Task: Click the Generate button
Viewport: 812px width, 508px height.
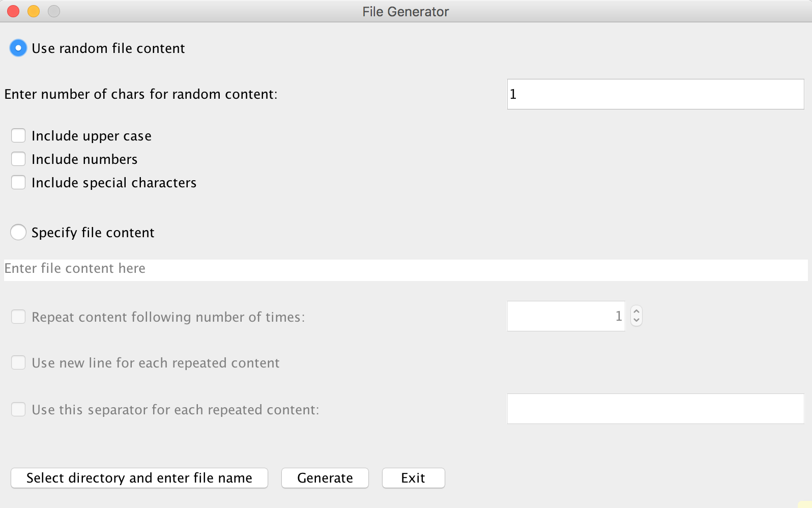Action: (325, 478)
